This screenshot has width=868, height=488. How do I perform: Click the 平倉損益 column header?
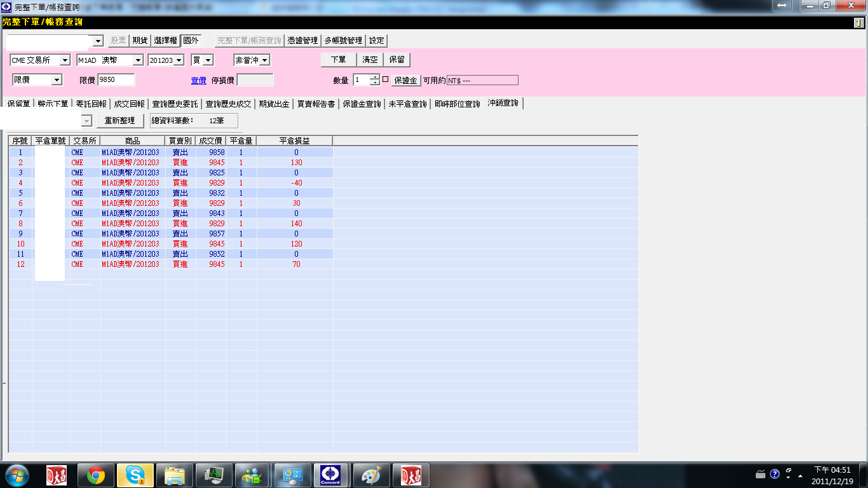tap(295, 140)
